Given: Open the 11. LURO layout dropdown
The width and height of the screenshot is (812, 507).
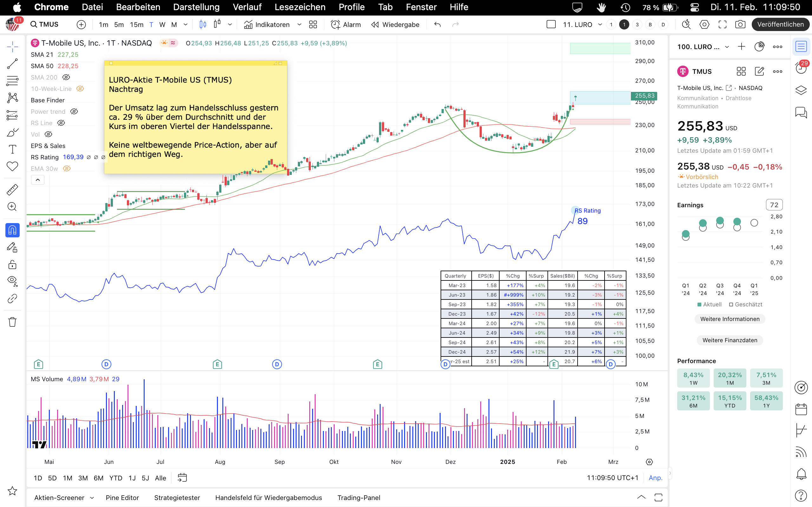Looking at the screenshot, I should pyautogui.click(x=600, y=24).
